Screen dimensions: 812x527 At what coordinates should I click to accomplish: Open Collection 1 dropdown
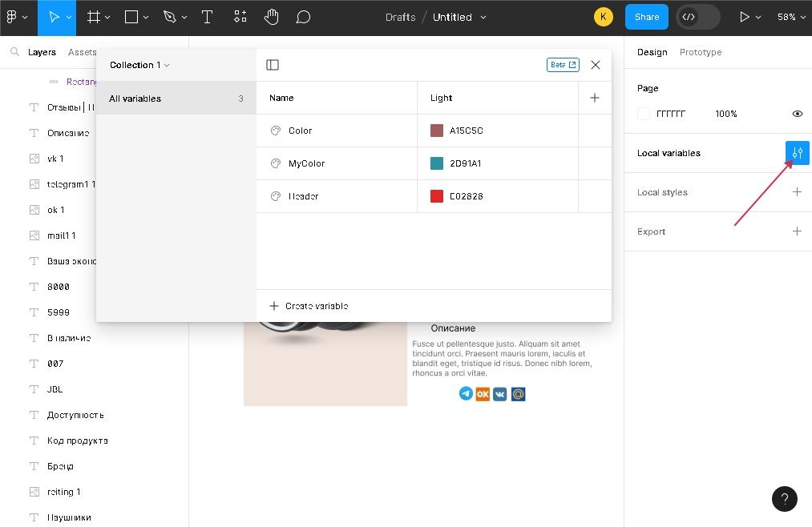[139, 65]
